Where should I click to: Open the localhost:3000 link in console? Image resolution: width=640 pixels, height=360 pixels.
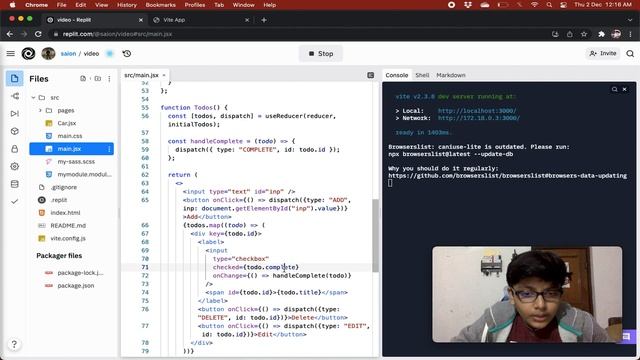click(477, 111)
